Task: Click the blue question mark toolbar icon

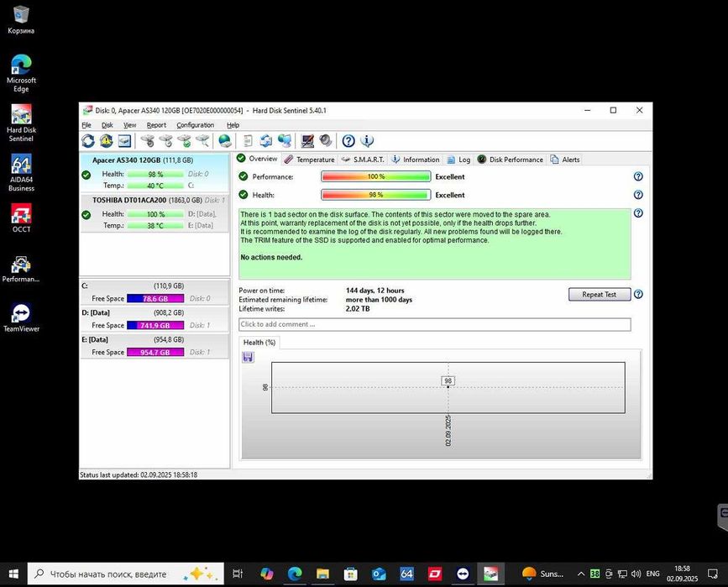Action: 348,141
